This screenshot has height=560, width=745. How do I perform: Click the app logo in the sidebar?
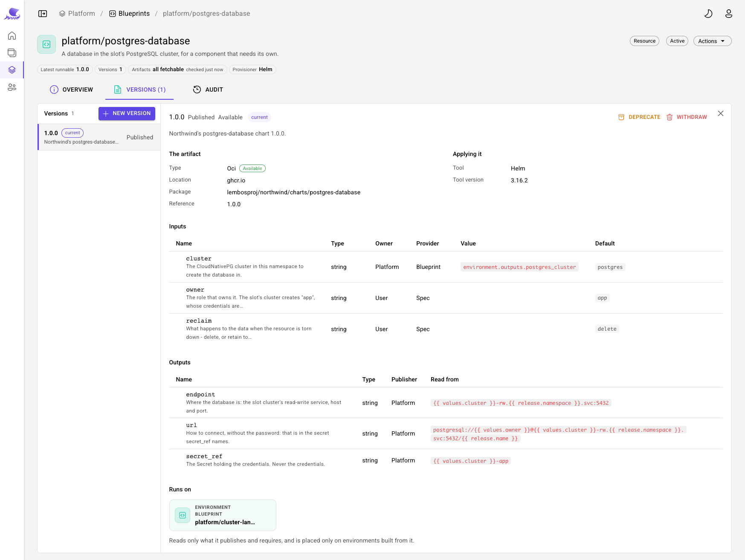[12, 14]
